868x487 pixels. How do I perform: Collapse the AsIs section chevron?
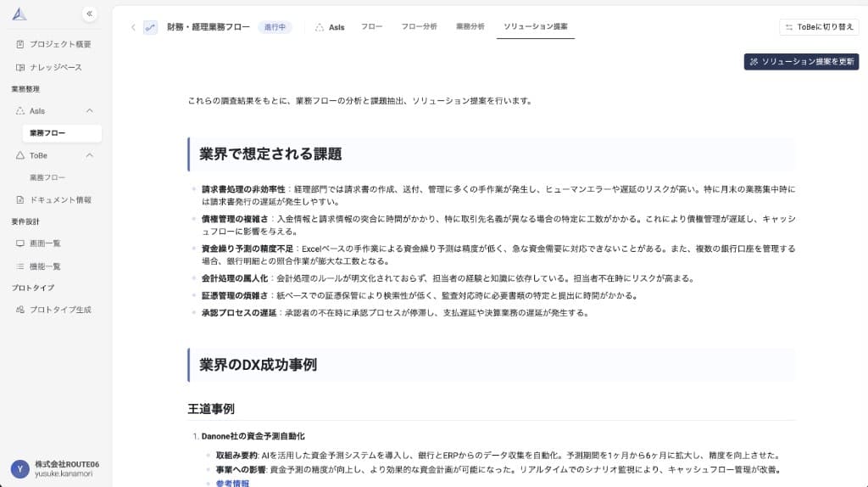coord(90,111)
